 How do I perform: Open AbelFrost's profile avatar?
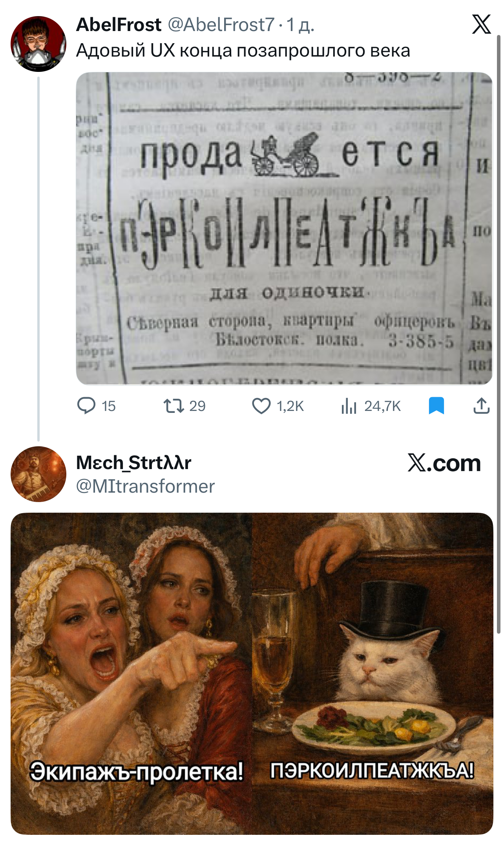tap(38, 44)
